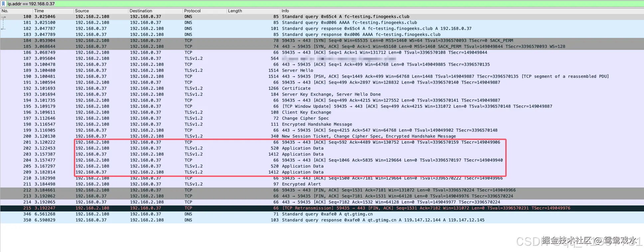Select the TCP Retransmission packet 215
644x252 pixels.
[322, 208]
